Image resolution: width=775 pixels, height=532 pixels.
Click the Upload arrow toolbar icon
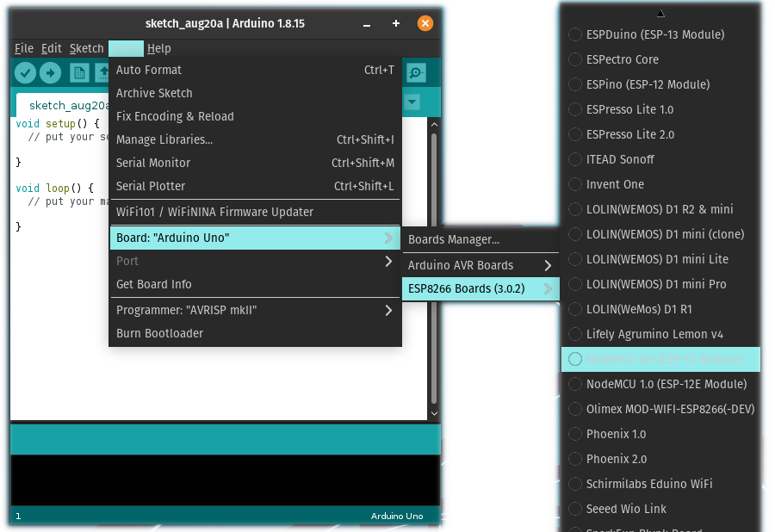(50, 72)
